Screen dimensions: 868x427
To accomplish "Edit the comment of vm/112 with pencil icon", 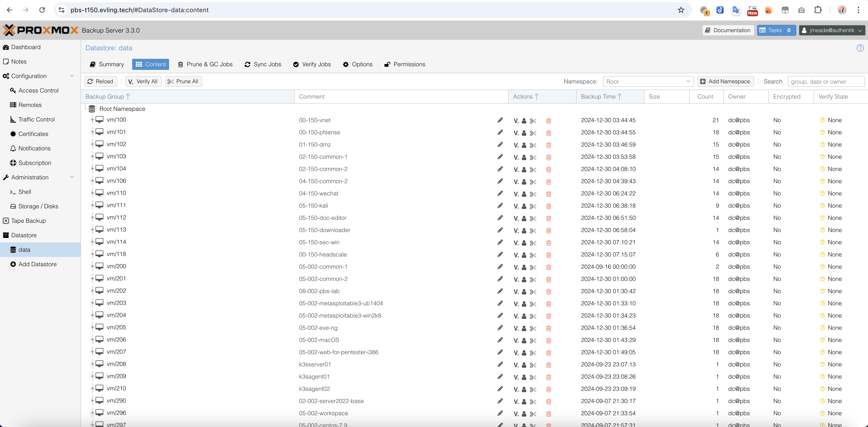I will pos(500,218).
